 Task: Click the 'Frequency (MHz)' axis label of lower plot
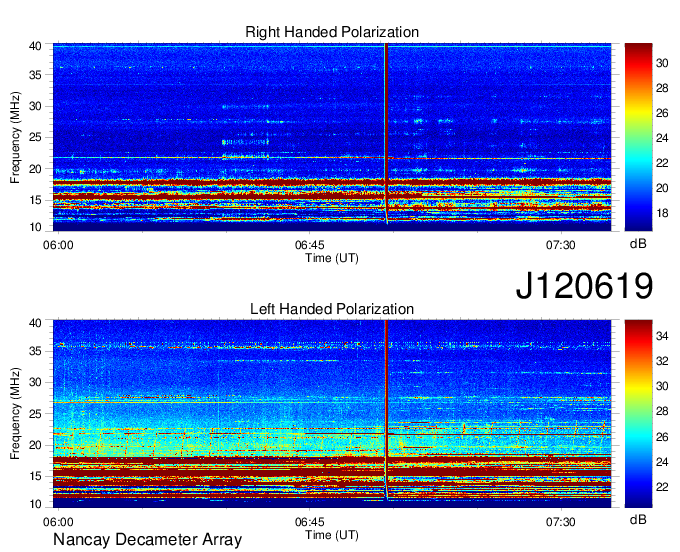click(x=15, y=414)
